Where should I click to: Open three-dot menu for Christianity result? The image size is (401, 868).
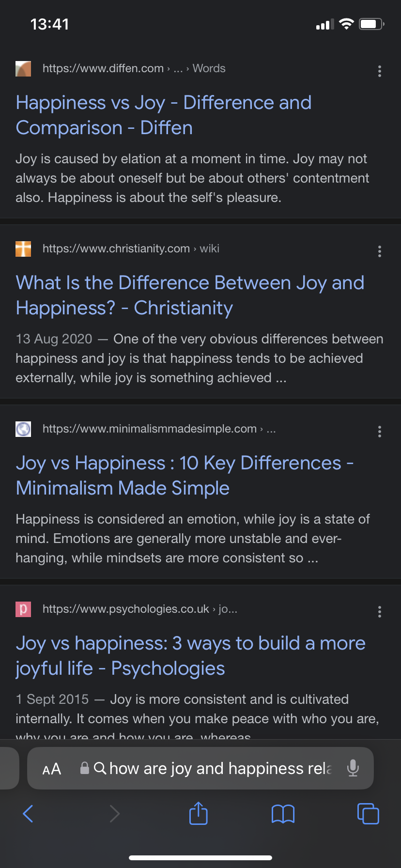380,251
